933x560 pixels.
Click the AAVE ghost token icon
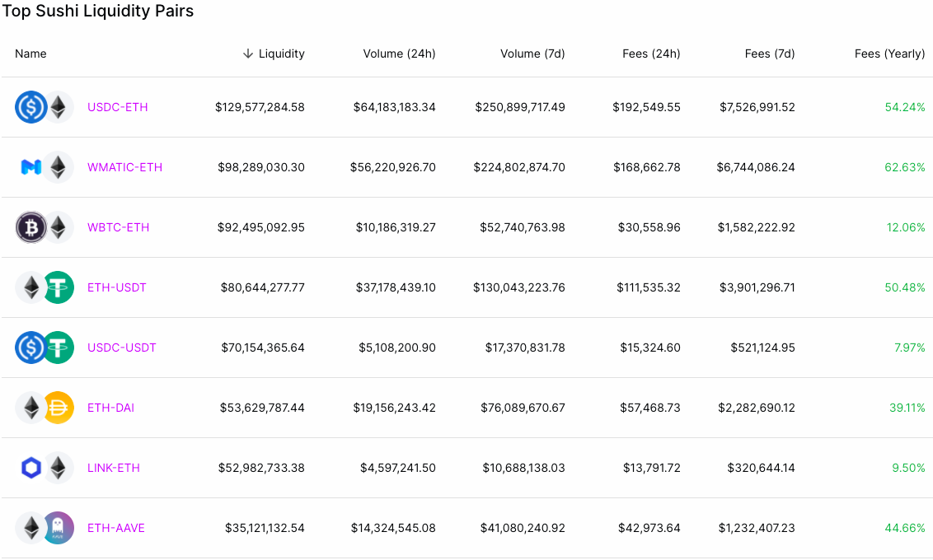[59, 527]
